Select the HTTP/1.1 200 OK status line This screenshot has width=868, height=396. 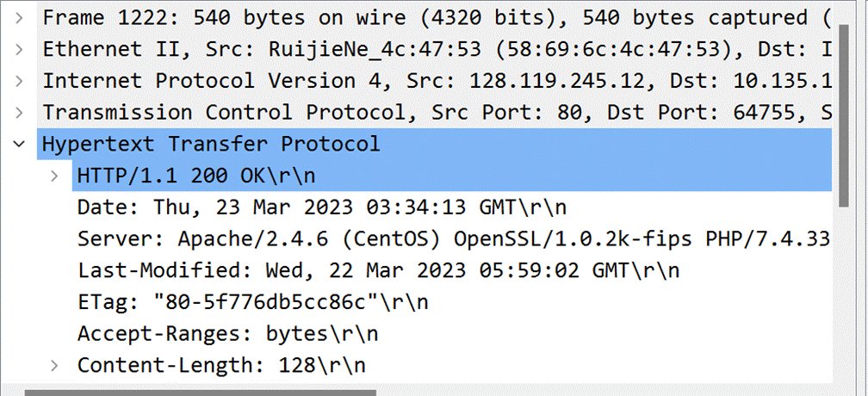coord(452,176)
